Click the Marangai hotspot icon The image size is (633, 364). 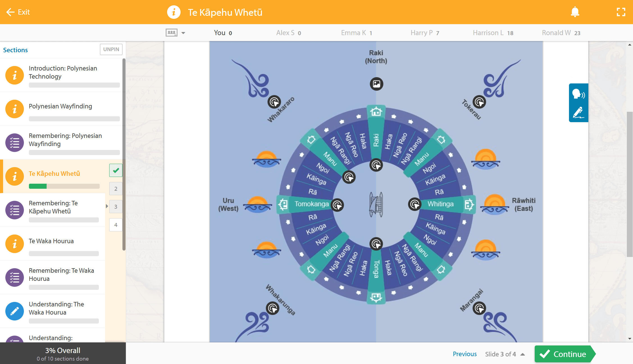pyautogui.click(x=479, y=308)
